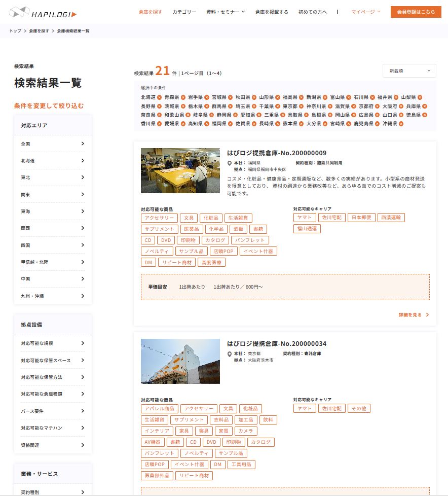Remove the 青森県 filter condition
The image size is (448, 496).
[183, 97]
